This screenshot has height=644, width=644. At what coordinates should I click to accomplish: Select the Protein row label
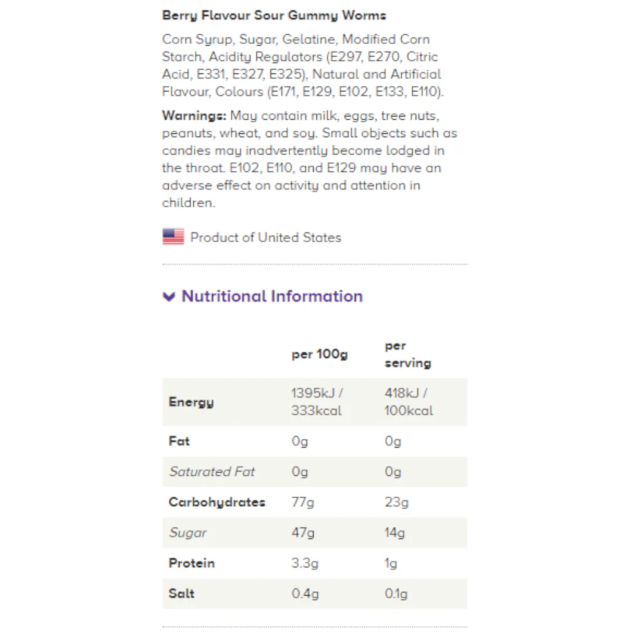tap(191, 563)
